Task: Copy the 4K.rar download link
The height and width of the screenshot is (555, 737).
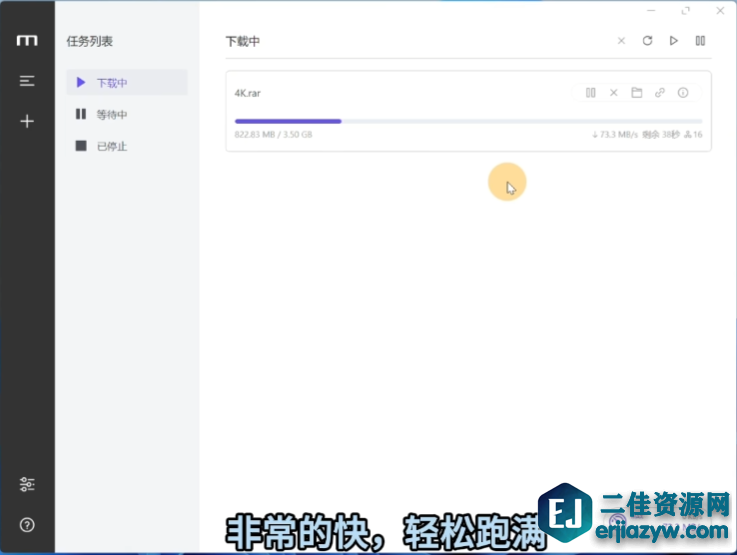Action: click(660, 93)
